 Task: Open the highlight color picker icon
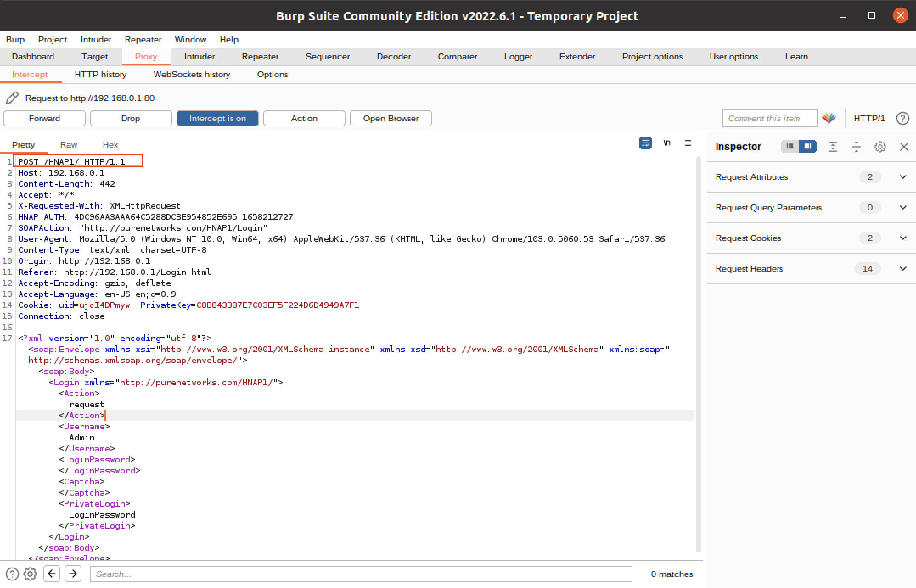click(x=829, y=118)
